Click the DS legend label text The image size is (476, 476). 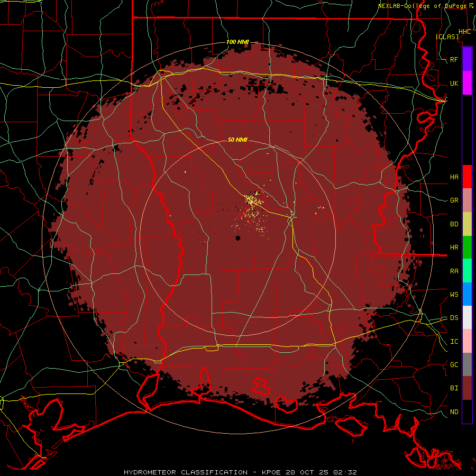(x=454, y=318)
